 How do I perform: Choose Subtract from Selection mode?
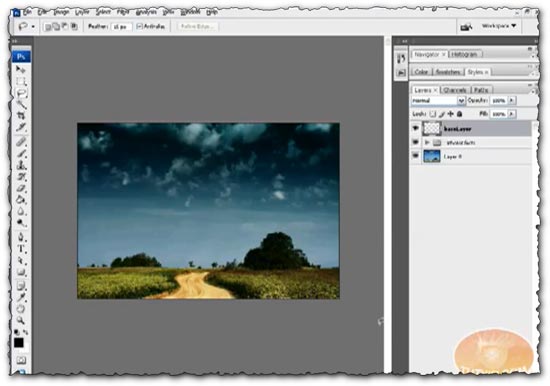pyautogui.click(x=65, y=27)
